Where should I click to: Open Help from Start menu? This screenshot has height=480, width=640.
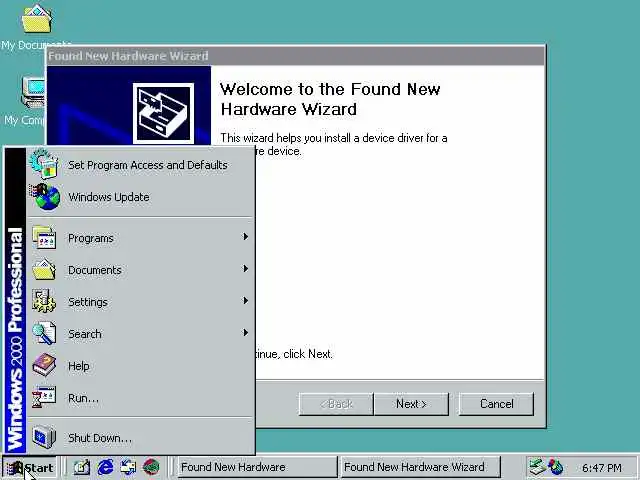[x=140, y=366]
